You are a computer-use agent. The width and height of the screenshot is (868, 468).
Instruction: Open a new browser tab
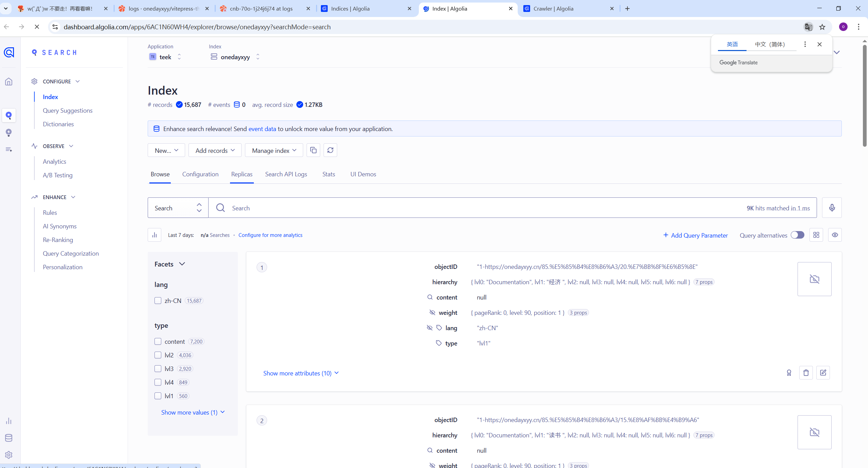[x=627, y=9]
